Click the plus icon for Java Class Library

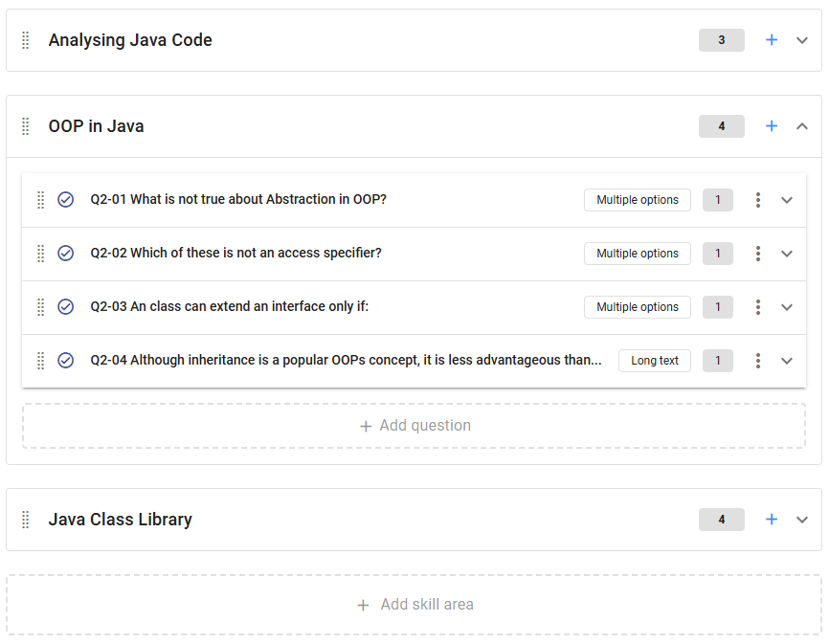(772, 520)
